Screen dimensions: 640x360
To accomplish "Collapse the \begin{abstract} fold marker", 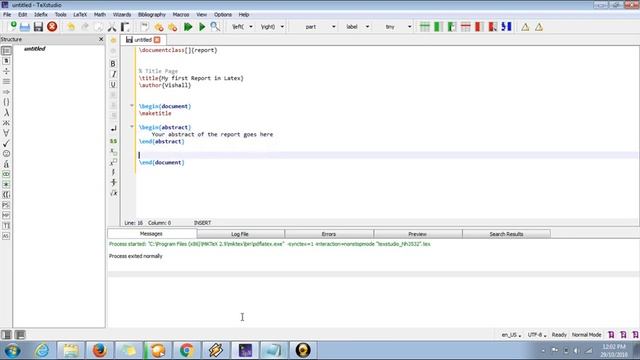I will click(x=132, y=127).
